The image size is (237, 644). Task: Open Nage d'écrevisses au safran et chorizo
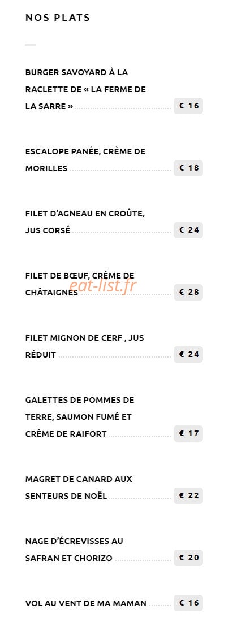[74, 550]
